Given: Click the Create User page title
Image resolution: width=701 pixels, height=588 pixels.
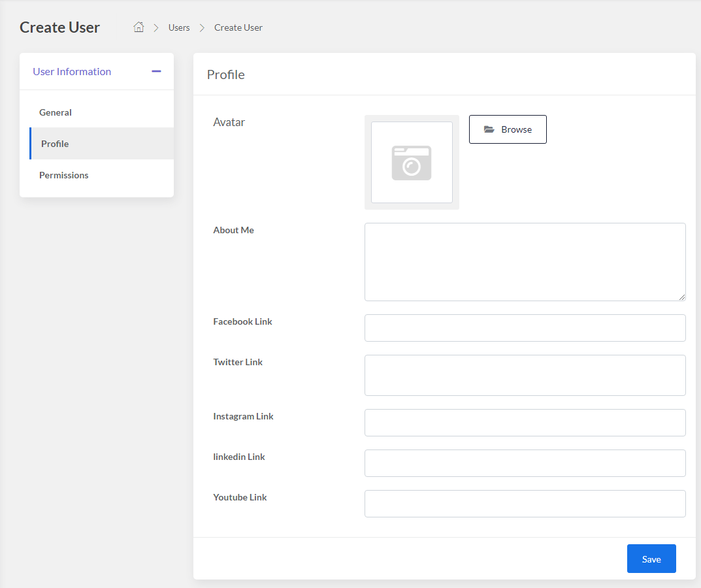Looking at the screenshot, I should tap(59, 27).
